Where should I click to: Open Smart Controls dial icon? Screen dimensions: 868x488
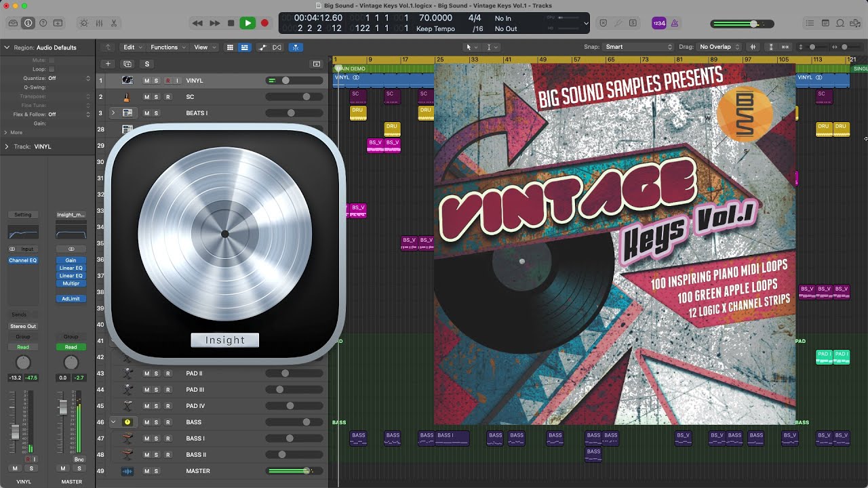[84, 23]
